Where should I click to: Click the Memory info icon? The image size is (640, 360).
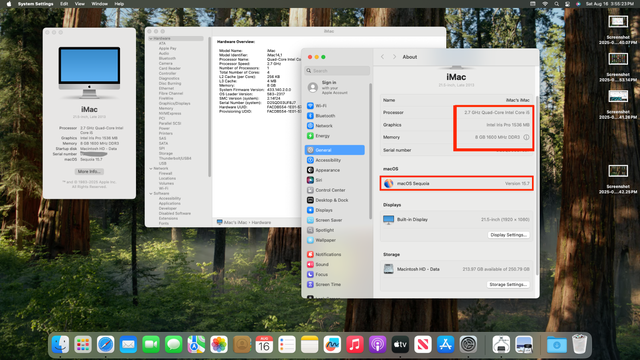pyautogui.click(x=527, y=137)
